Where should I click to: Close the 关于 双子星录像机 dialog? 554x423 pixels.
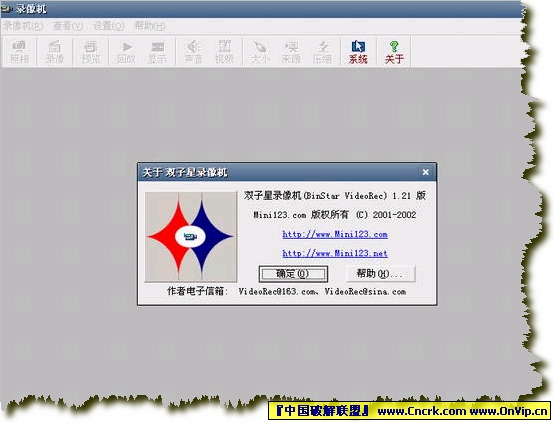tap(426, 172)
